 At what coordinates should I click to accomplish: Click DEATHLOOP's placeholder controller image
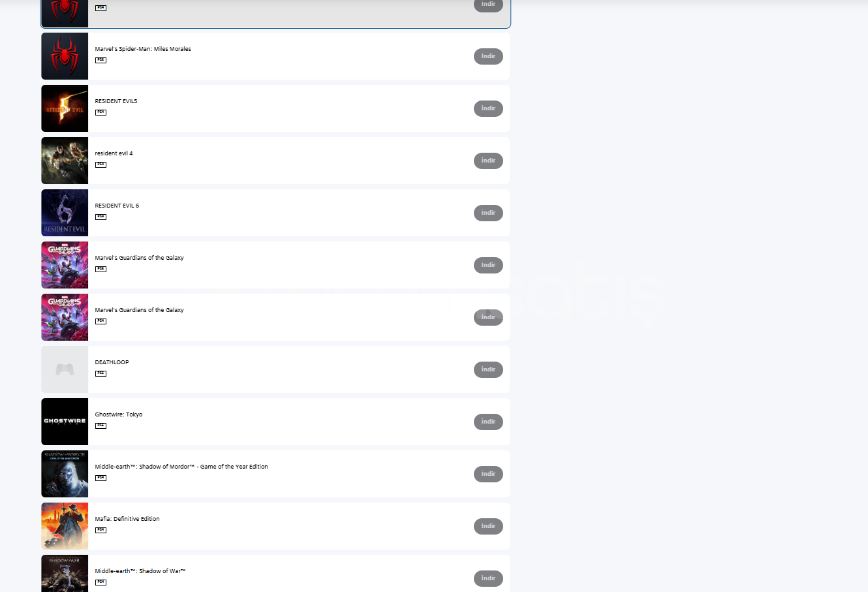[x=65, y=369]
